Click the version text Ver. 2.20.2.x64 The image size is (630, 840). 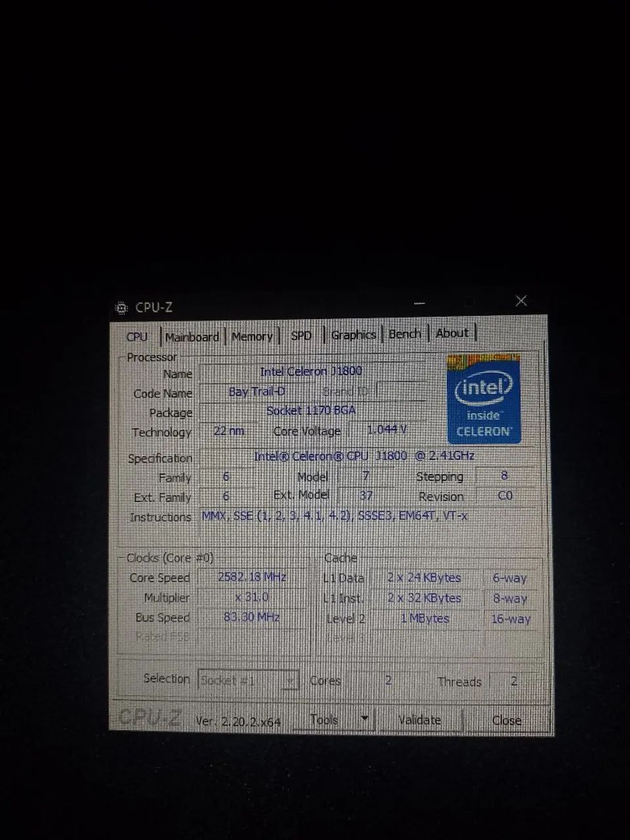(x=238, y=721)
